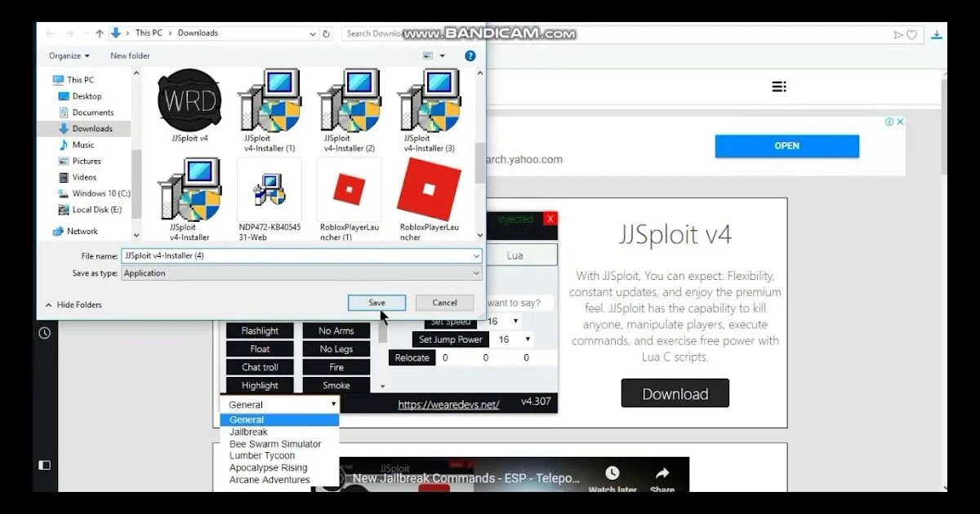The height and width of the screenshot is (514, 980).
Task: Click the JJSploit v4 Download button
Action: pos(675,393)
